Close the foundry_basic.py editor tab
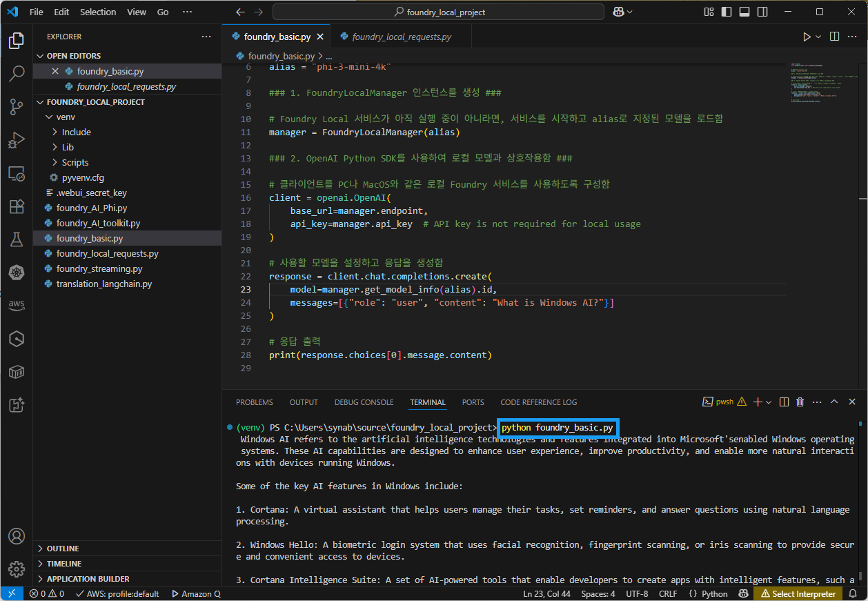 320,37
